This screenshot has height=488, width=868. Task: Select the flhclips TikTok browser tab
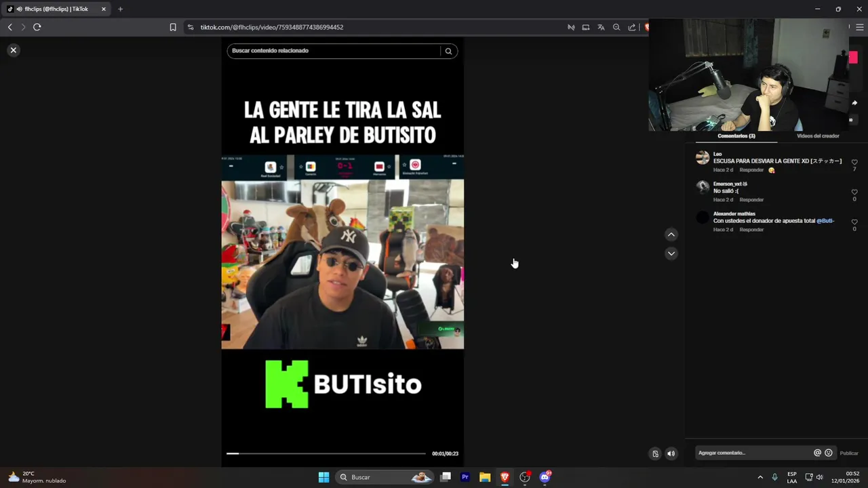[x=56, y=9]
